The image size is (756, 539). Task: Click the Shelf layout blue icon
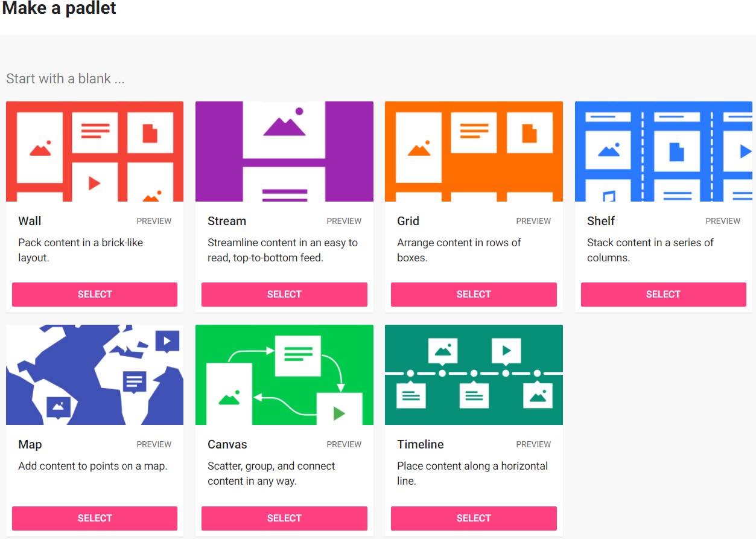pyautogui.click(x=663, y=151)
